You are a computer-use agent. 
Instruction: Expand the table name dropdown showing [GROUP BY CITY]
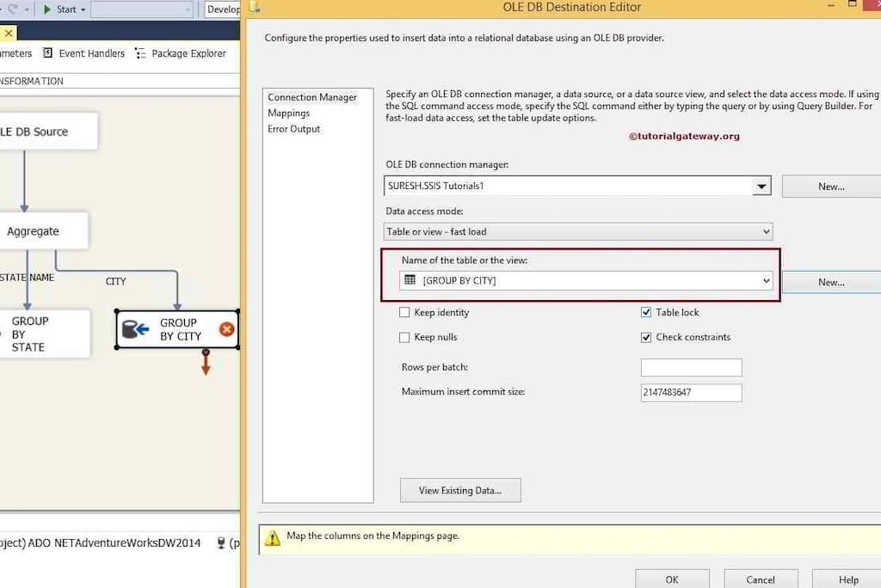(x=766, y=280)
